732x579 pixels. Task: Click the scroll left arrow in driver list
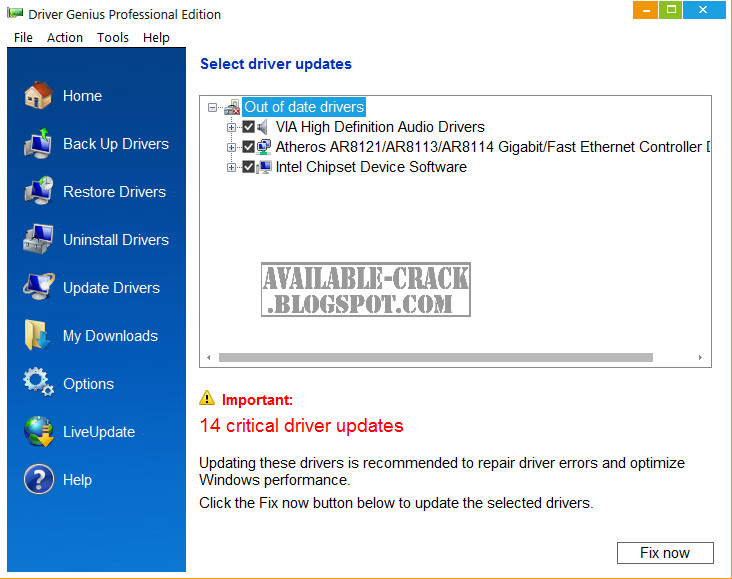coord(209,357)
